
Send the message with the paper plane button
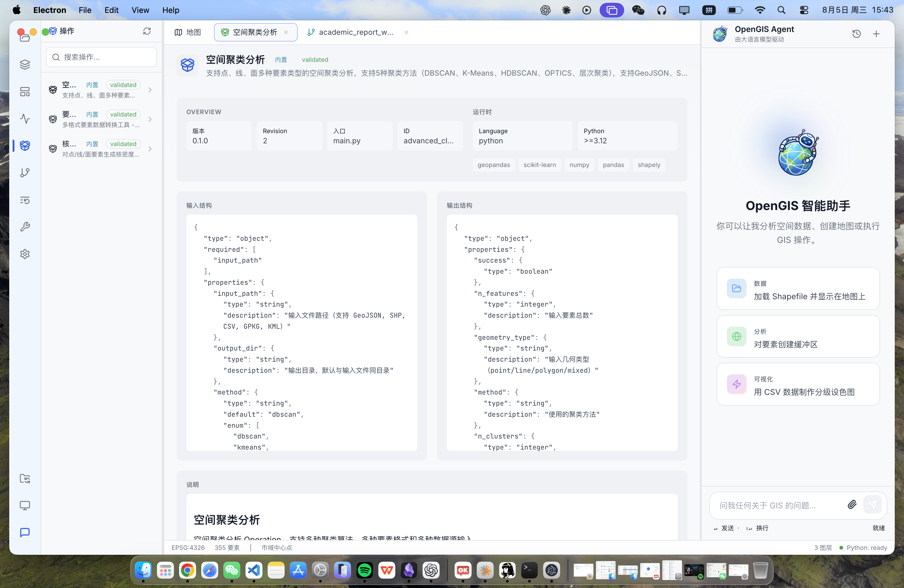872,504
